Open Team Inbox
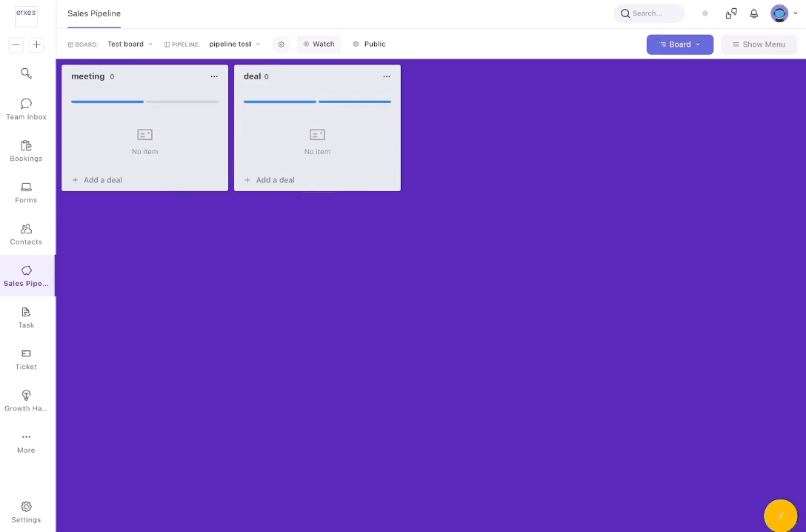Screen dimensions: 806x532 pos(26,110)
